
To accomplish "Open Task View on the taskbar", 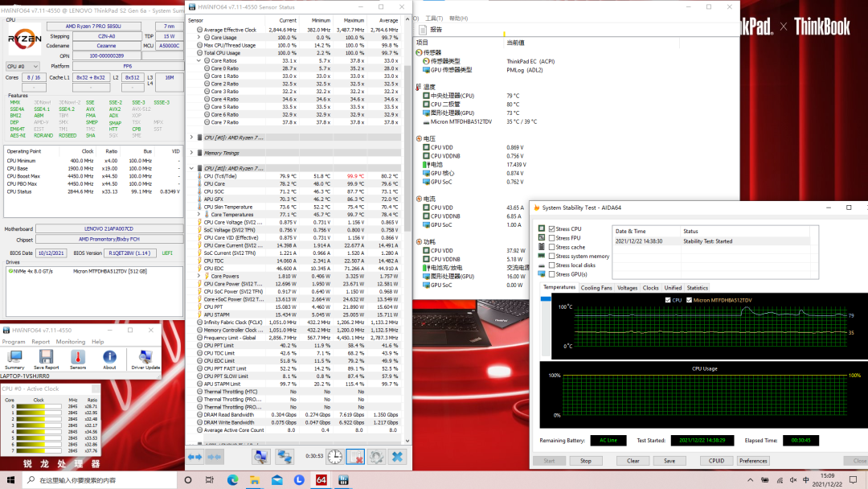I will coord(209,480).
